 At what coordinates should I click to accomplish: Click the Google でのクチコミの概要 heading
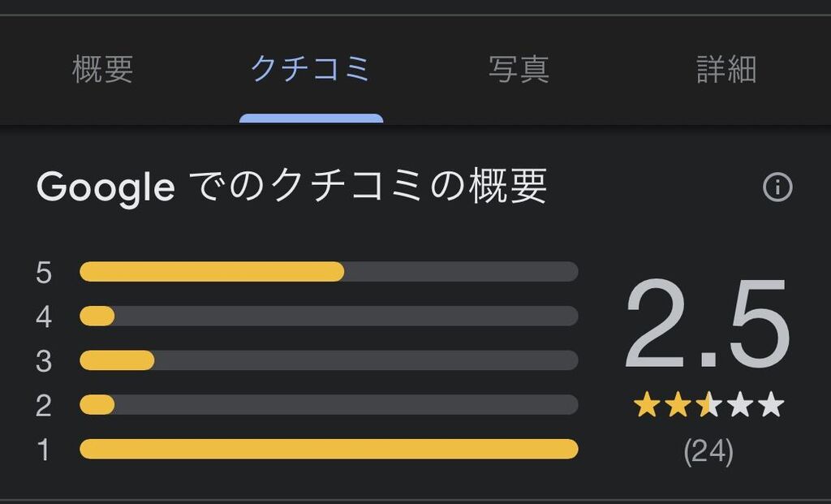(292, 187)
